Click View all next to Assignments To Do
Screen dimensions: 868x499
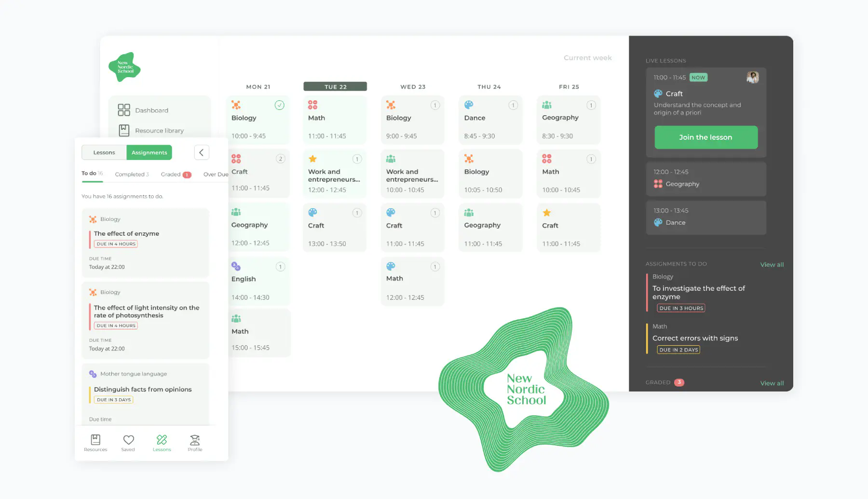[772, 265]
